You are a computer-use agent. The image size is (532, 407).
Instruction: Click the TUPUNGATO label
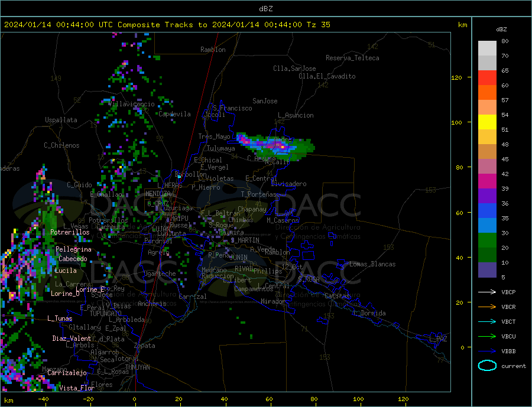pyautogui.click(x=106, y=314)
